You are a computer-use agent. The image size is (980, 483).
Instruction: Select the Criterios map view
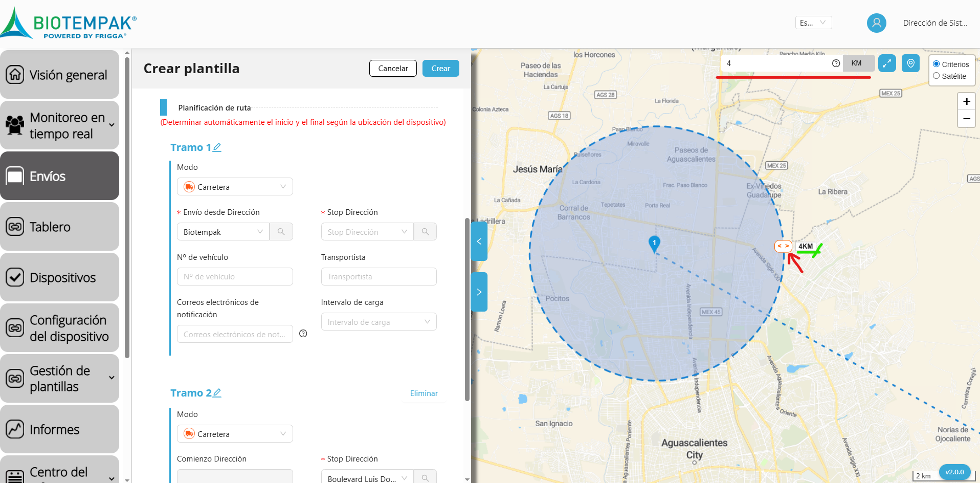pyautogui.click(x=937, y=64)
